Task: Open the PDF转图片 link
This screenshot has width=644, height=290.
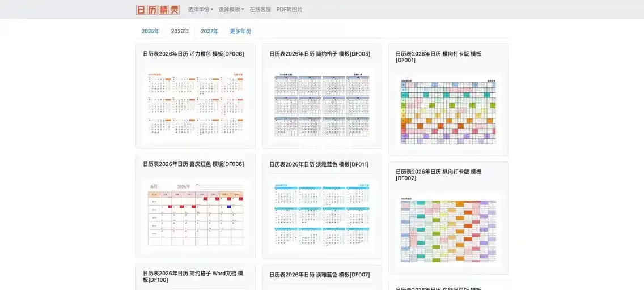Action: point(290,10)
